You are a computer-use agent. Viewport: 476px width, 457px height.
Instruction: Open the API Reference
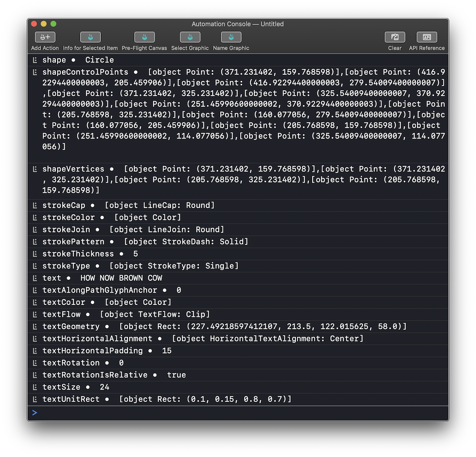(426, 37)
